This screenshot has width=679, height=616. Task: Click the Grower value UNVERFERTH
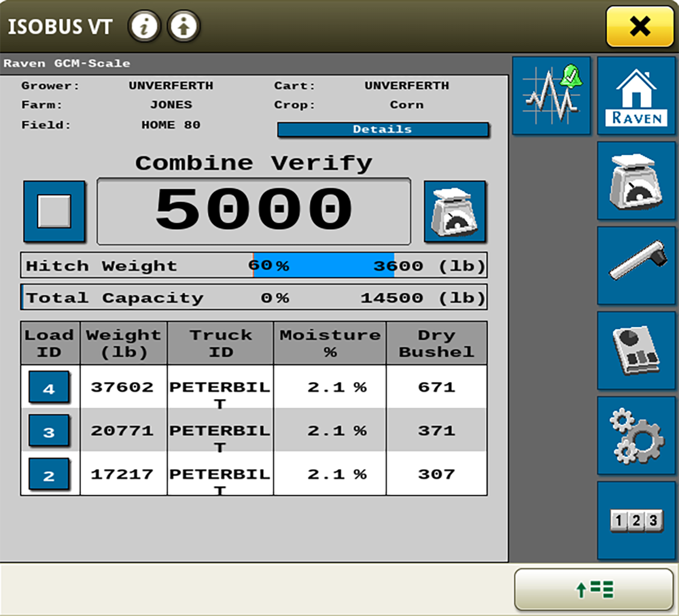pyautogui.click(x=171, y=86)
